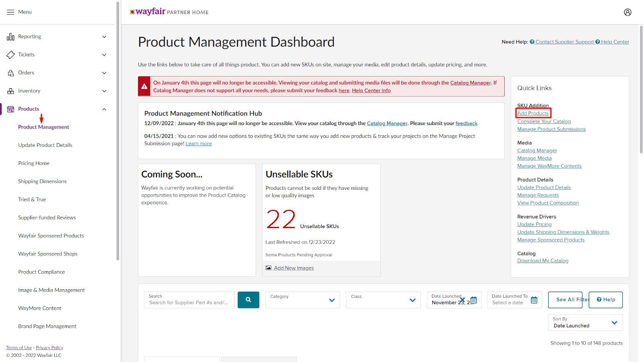
Task: Click the image icon beside Add New Images
Action: coord(268,268)
